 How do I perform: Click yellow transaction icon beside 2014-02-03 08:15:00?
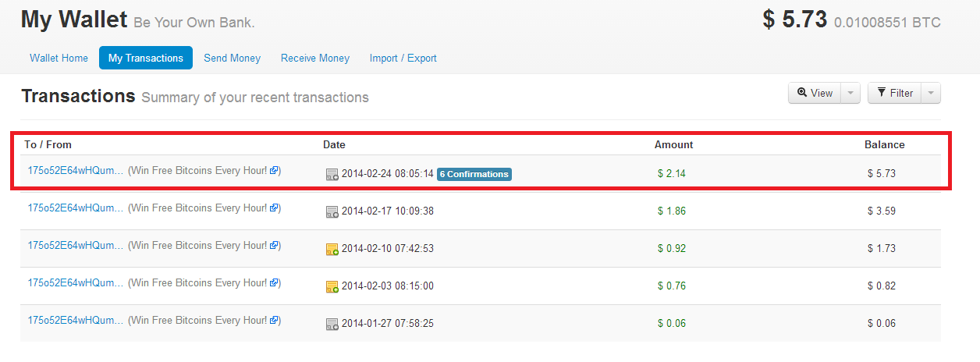(332, 286)
